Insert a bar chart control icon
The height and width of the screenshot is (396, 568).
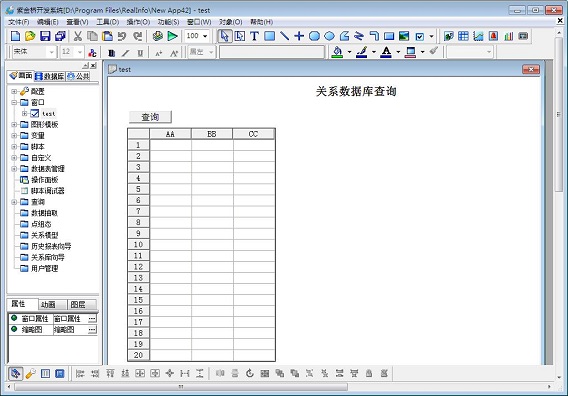509,36
